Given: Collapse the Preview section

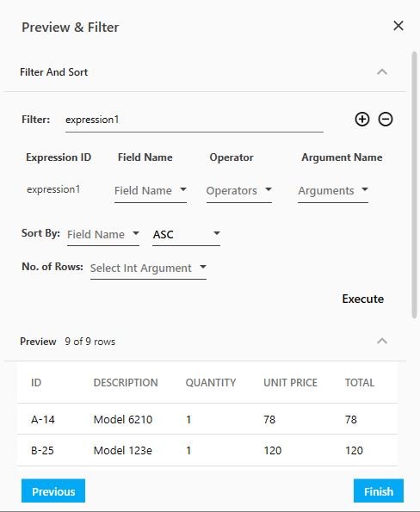Looking at the screenshot, I should click(x=382, y=342).
